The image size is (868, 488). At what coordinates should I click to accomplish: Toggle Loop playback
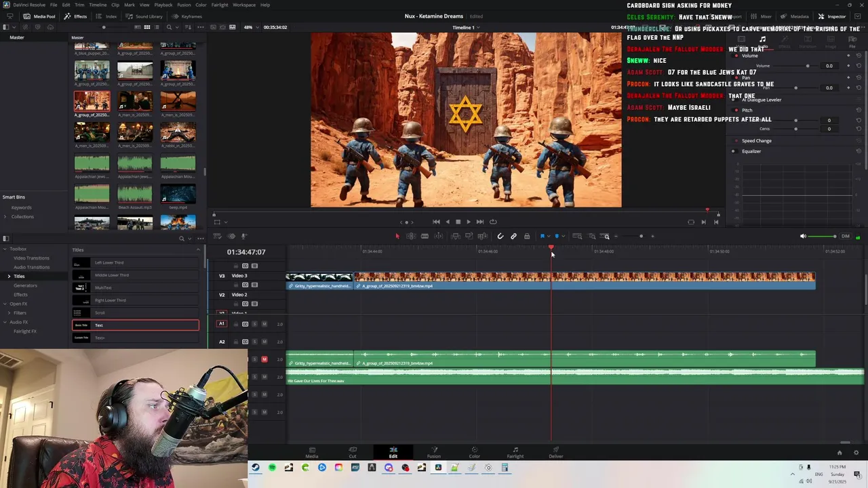(x=493, y=222)
